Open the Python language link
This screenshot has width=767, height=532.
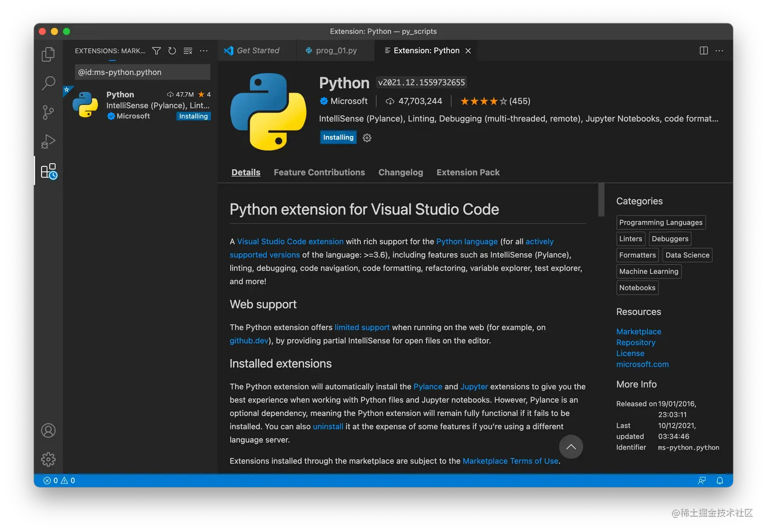coord(467,241)
